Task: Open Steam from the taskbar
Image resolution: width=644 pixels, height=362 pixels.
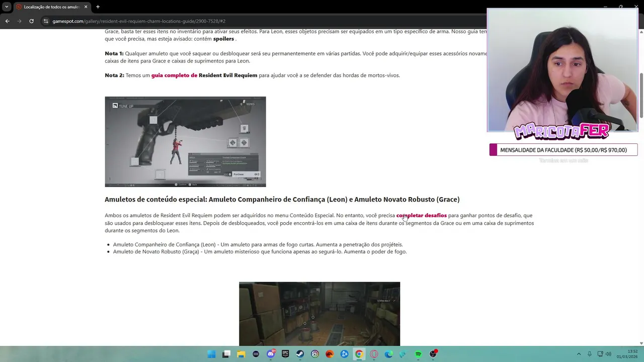Action: click(300, 354)
